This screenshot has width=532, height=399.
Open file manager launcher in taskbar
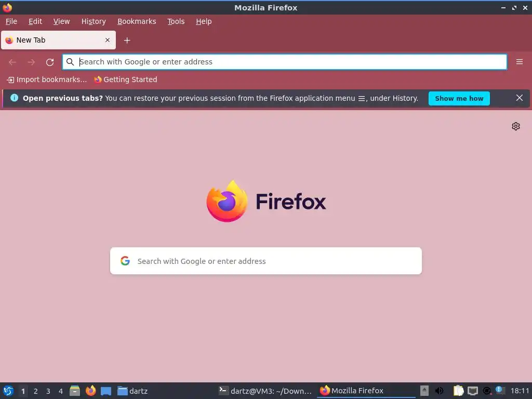[x=75, y=391]
